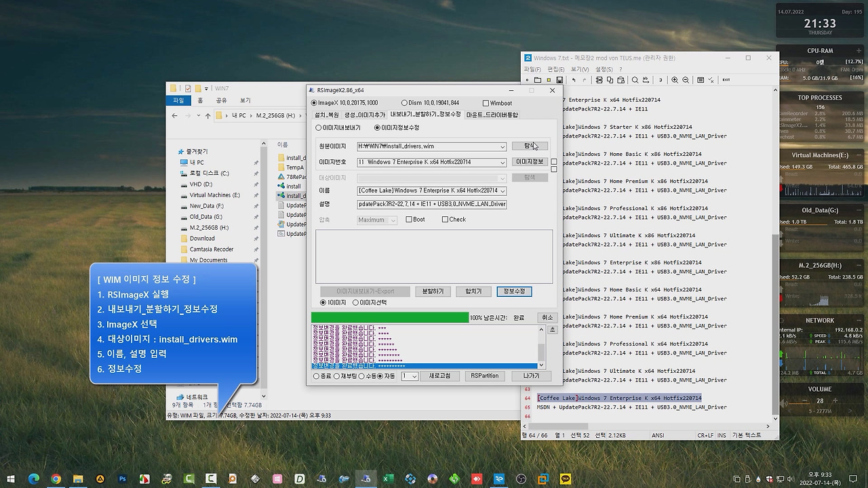Open KakaoTalk from the taskbar
The image size is (868, 488).
(566, 479)
